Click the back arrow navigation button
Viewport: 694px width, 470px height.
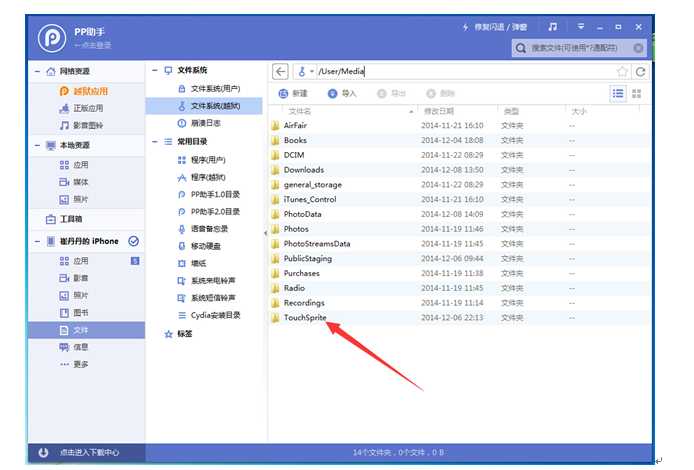coord(280,71)
